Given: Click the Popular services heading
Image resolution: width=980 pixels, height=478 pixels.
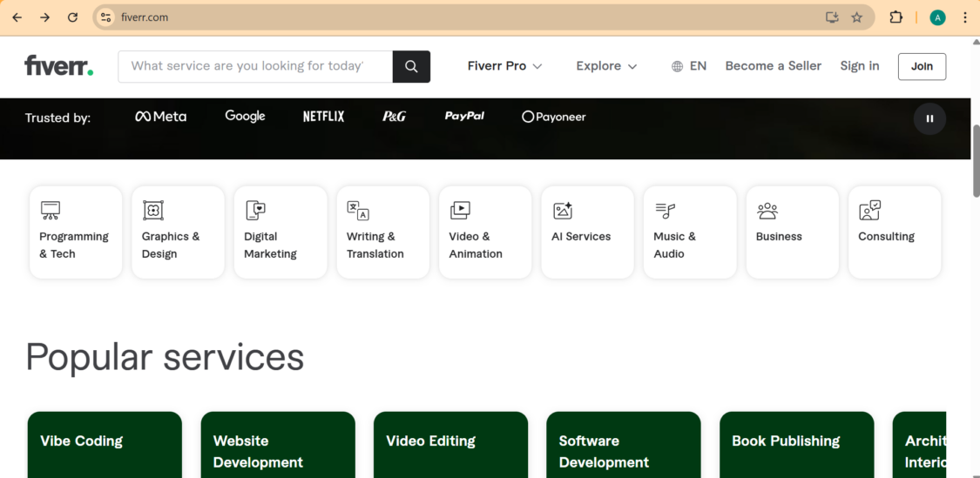Looking at the screenshot, I should (165, 357).
